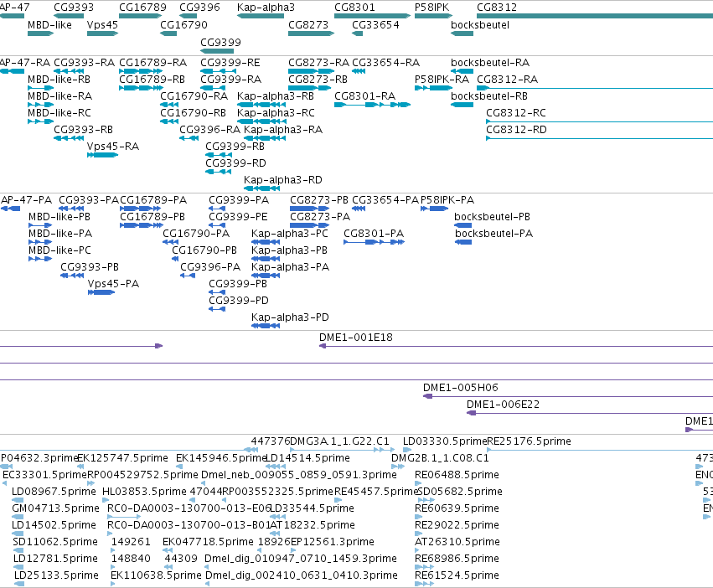713x588 pixels.
Task: Select the P58IPK gene label
Action: point(432,8)
